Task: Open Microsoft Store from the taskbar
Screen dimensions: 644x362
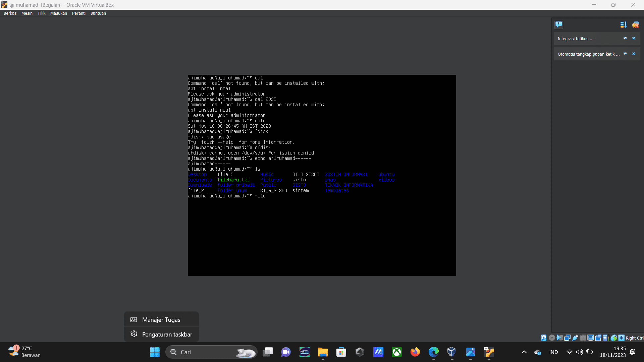Action: pos(341,352)
